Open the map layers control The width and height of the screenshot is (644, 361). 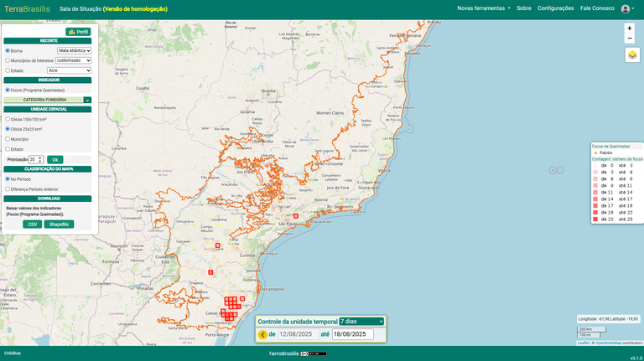[632, 55]
